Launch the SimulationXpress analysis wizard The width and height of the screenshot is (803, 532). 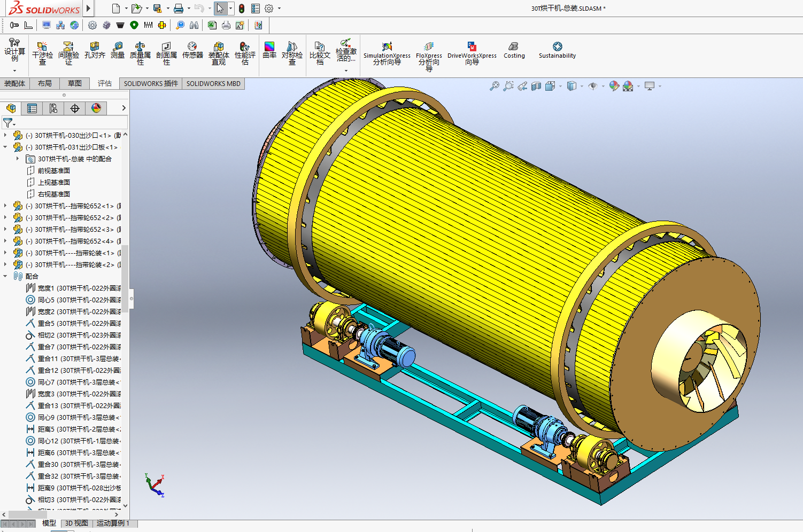(387, 53)
